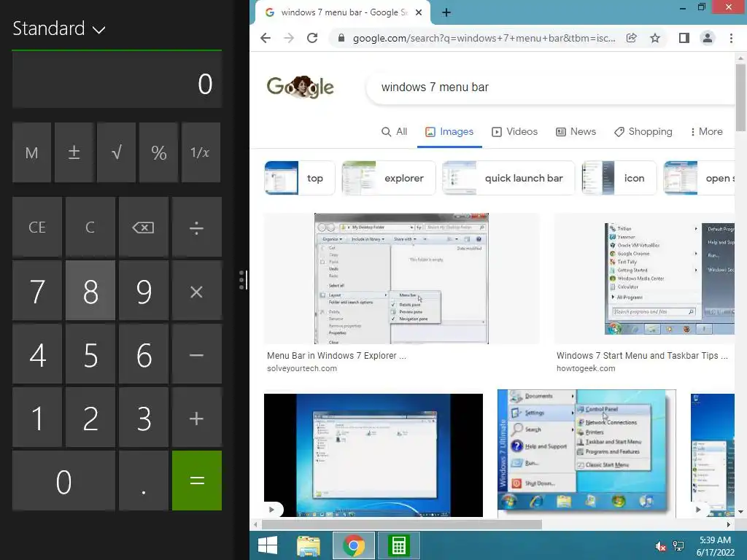Open the Chrome three-dot menu
The image size is (747, 560).
731,38
